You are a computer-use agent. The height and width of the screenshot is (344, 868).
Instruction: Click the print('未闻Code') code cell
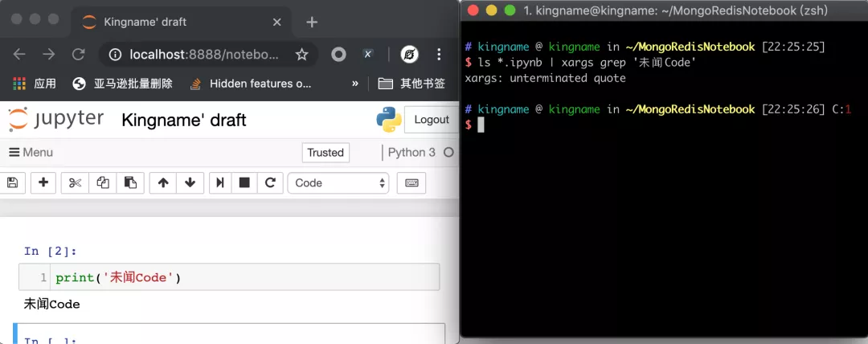click(x=229, y=277)
